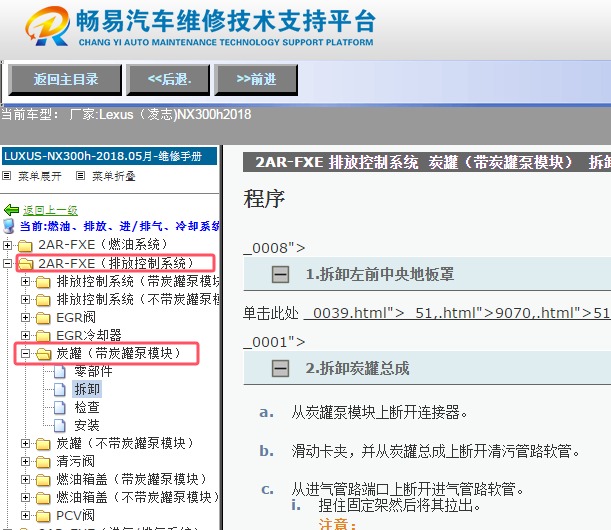Select 燃油箱盖（带炭罐泵模块） folder label
This screenshot has width=611, height=530.
point(132,479)
